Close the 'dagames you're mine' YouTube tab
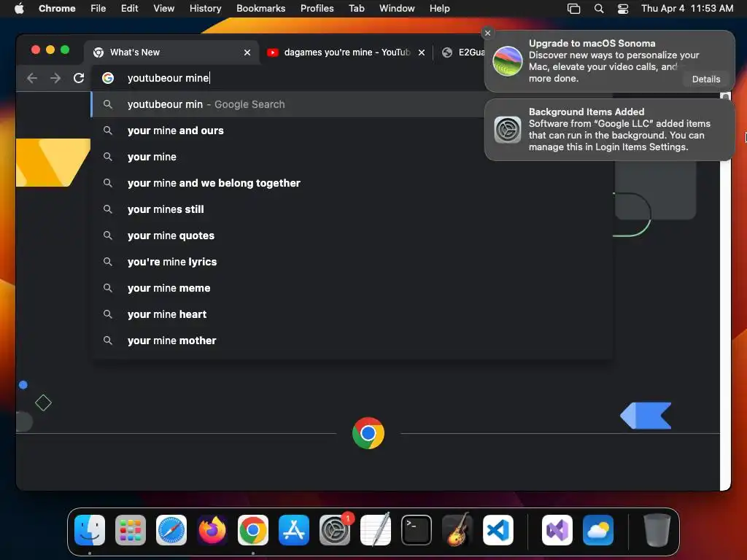Screen dimensions: 747x560 pos(422,52)
